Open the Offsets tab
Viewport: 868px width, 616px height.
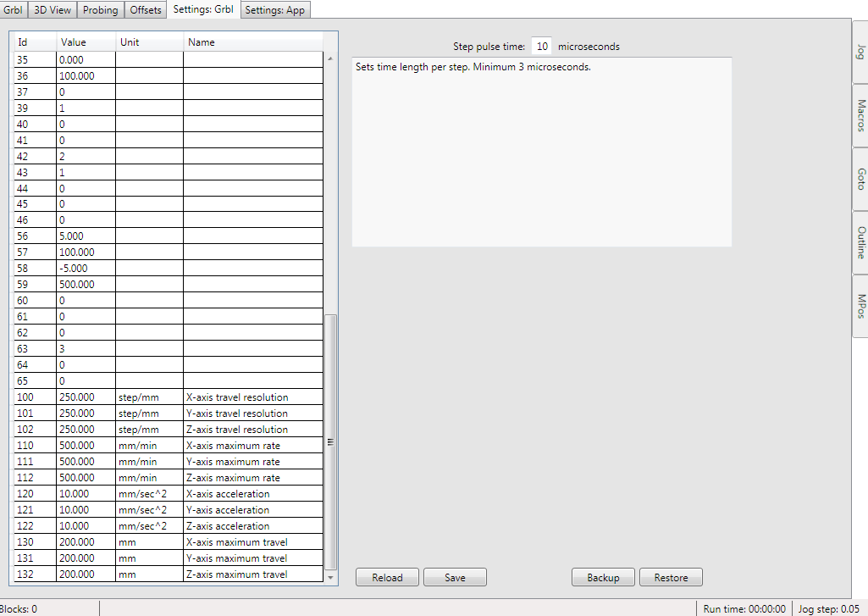[146, 10]
